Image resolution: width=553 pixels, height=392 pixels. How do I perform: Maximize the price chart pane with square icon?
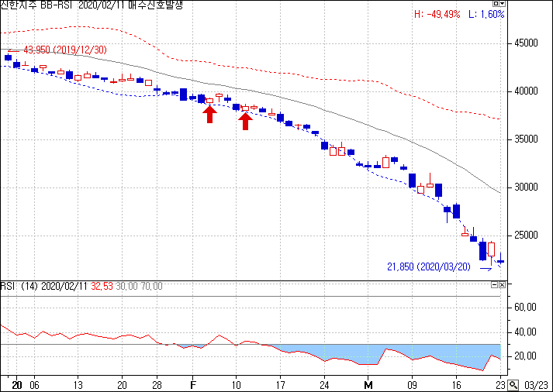[496, 4]
